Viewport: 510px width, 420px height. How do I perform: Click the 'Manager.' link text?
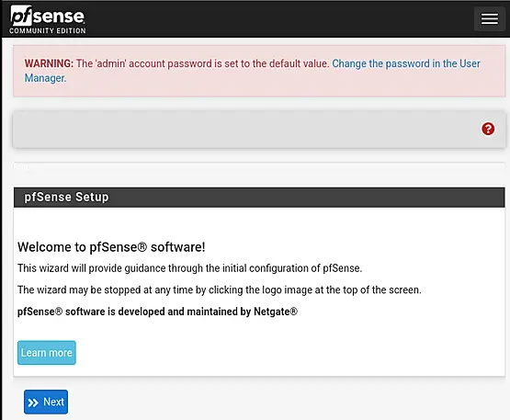(45, 78)
